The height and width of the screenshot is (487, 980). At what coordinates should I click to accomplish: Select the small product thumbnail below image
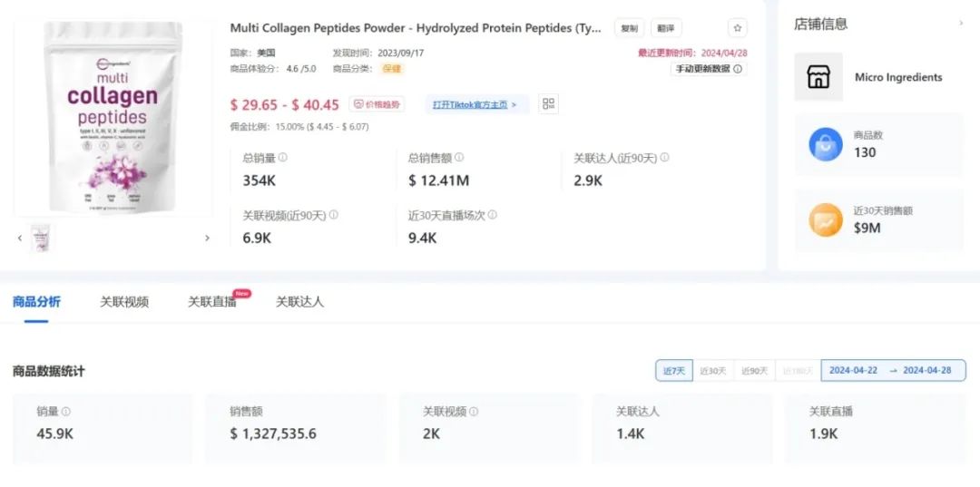pos(42,238)
